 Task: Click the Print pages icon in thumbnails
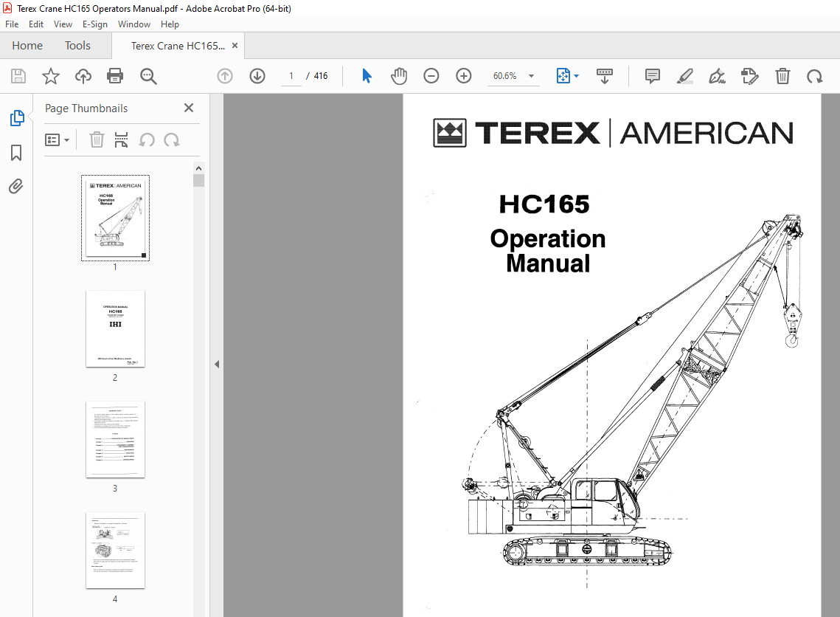122,140
